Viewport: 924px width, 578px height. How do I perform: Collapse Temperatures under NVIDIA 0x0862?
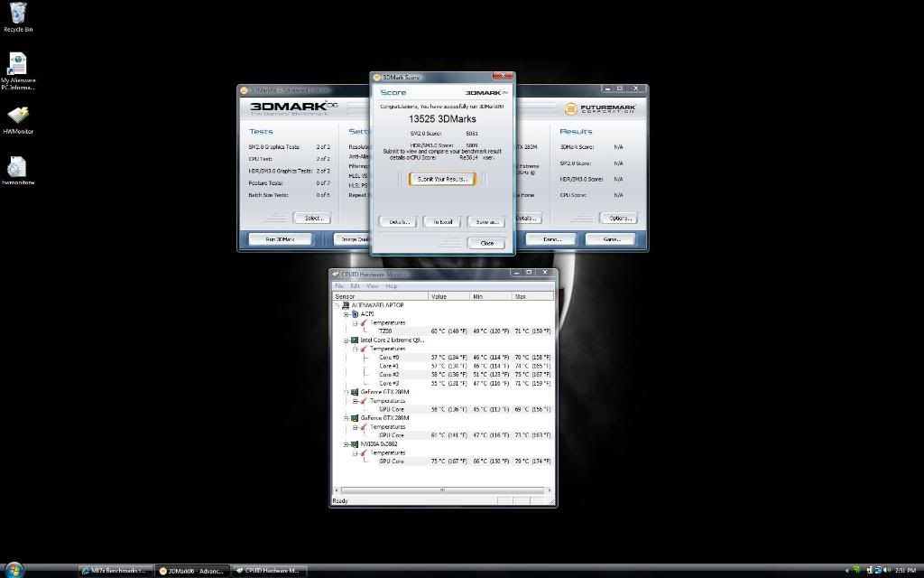point(356,453)
